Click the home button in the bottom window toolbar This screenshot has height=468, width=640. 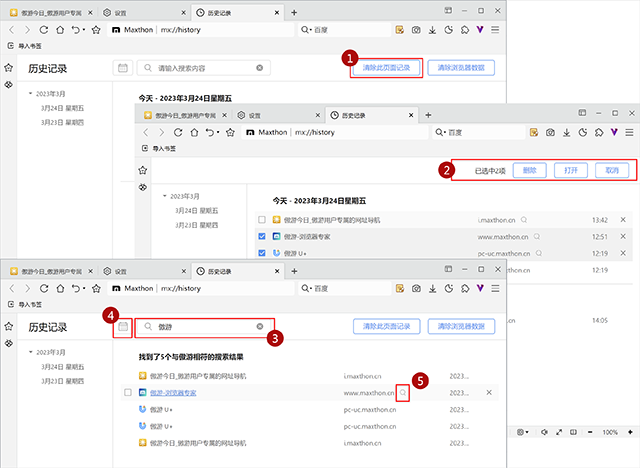(x=59, y=287)
